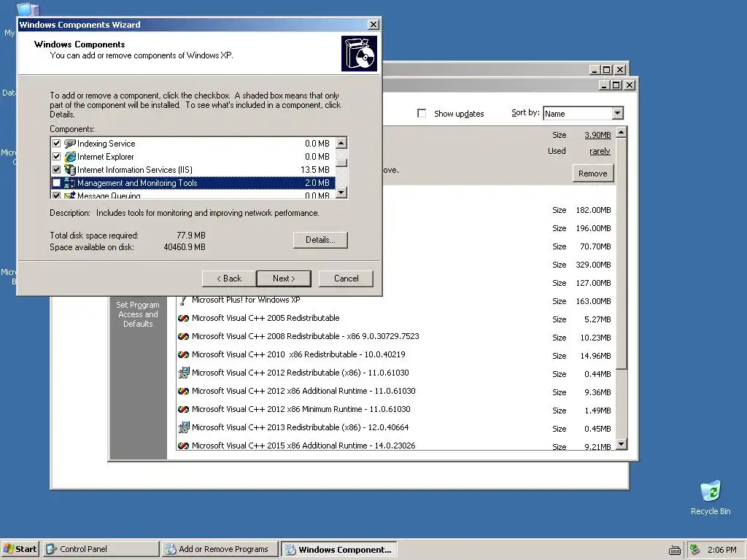This screenshot has width=747, height=560.
Task: Click Remove for the selected program
Action: pyautogui.click(x=592, y=174)
